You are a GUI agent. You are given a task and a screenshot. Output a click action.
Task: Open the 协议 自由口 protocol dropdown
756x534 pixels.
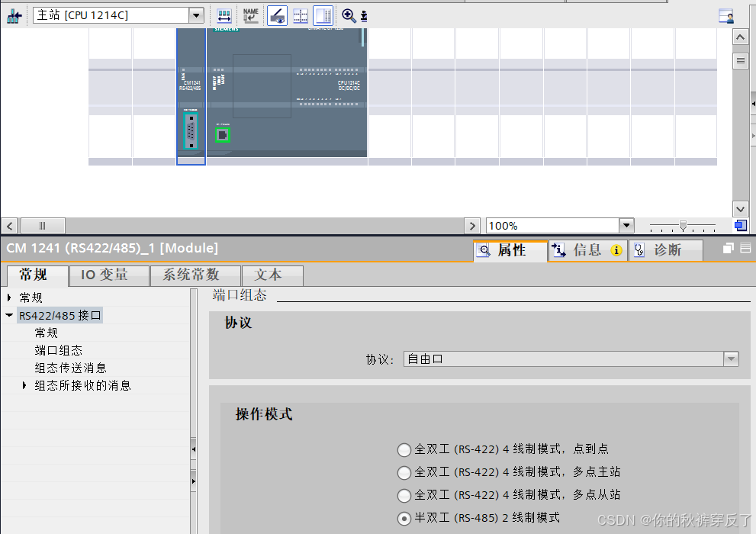click(731, 359)
